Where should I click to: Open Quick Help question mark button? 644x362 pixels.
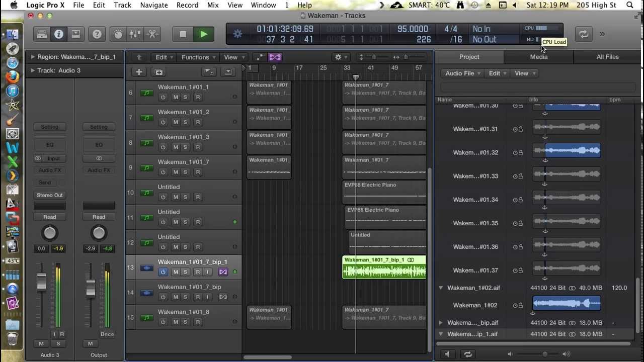coord(97,34)
